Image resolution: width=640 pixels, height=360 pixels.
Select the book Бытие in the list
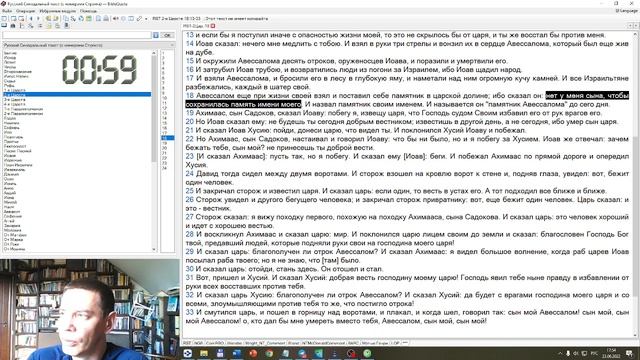coord(10,53)
